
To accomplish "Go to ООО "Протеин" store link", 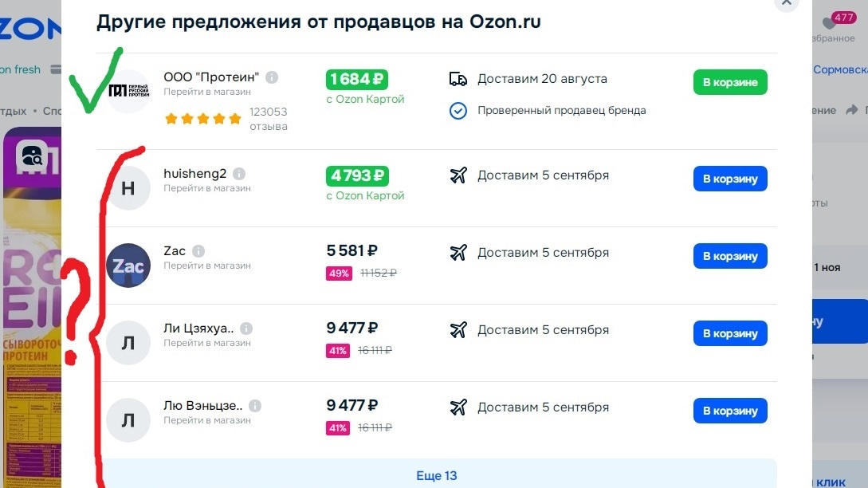I will pyautogui.click(x=207, y=92).
